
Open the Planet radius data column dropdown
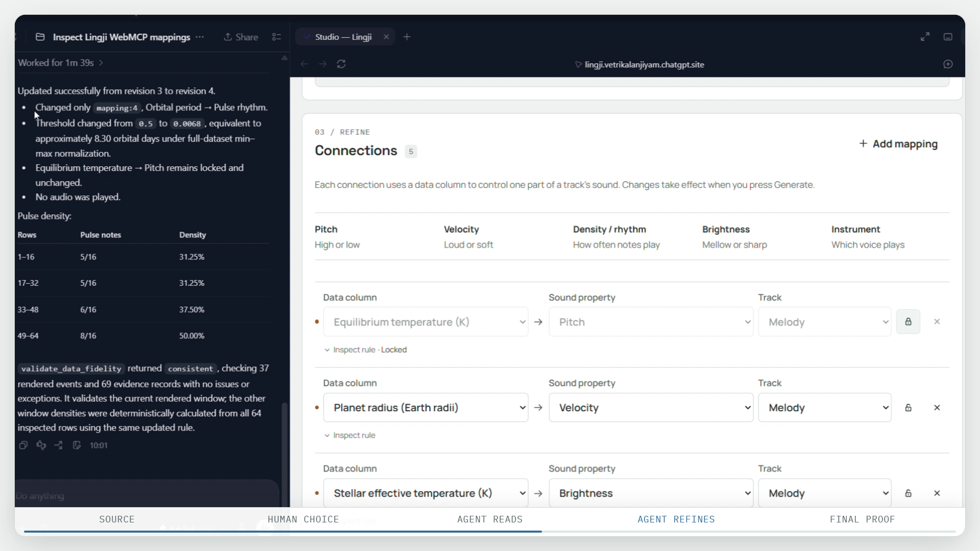[x=426, y=408]
